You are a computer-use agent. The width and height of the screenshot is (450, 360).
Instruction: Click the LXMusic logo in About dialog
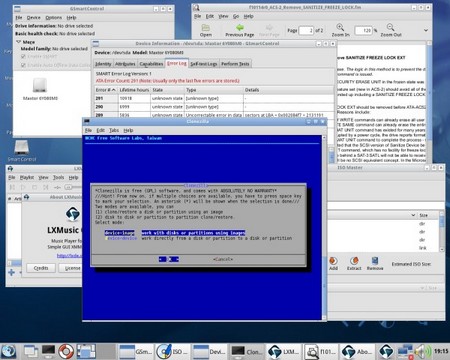click(x=73, y=214)
